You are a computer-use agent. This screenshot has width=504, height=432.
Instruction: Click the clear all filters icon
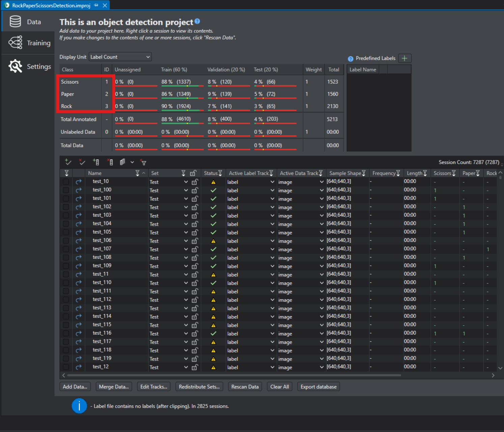click(x=143, y=162)
